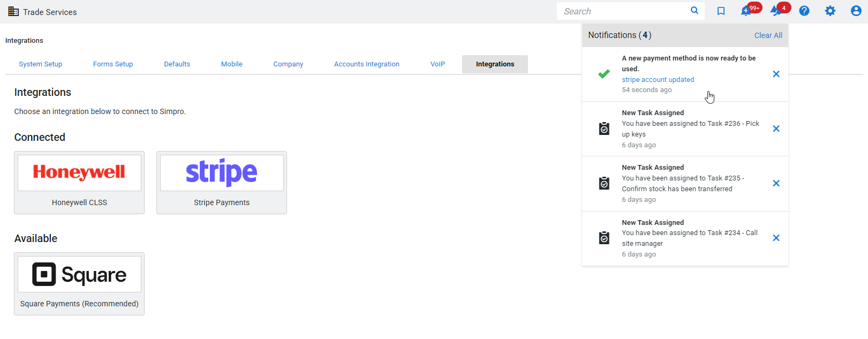Click the clipboard icon for Task #236
Viewport: 868px width, 339px height.
(604, 129)
